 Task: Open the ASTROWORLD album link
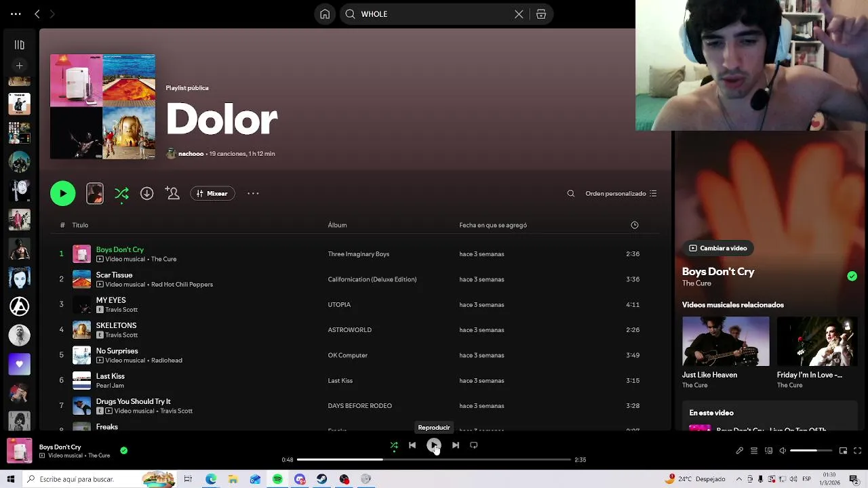(350, 330)
